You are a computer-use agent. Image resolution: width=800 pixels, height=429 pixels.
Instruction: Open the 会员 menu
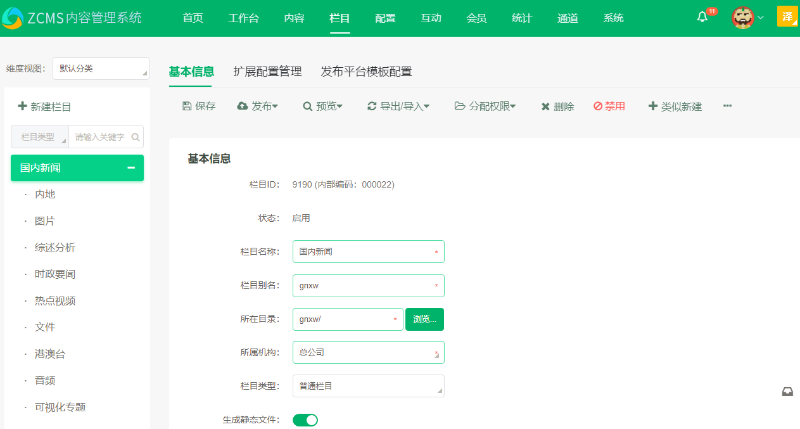coord(477,18)
